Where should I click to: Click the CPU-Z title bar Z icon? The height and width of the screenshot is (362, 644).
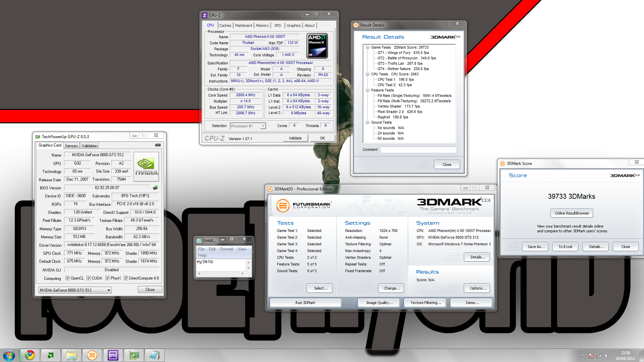click(205, 15)
